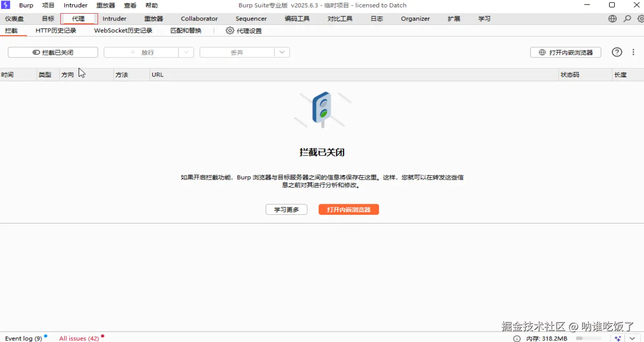The width and height of the screenshot is (644, 342).
Task: Open the WebSocket历史记录 sub-tab
Action: tap(123, 31)
